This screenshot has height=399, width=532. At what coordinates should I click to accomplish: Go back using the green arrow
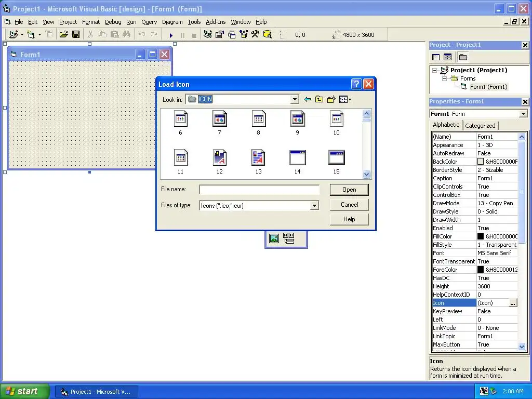coord(308,99)
